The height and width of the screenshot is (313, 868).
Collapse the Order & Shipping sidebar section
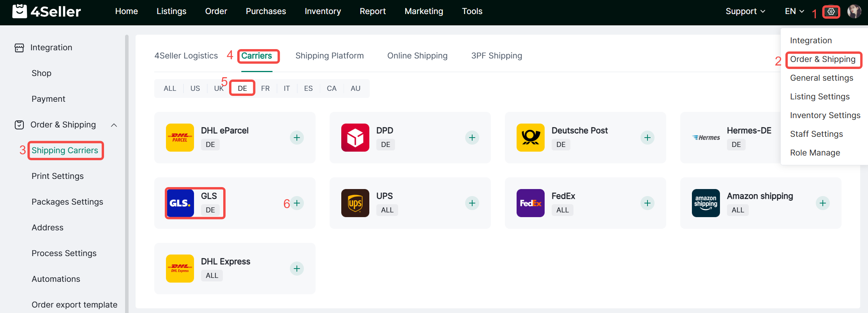tap(114, 125)
